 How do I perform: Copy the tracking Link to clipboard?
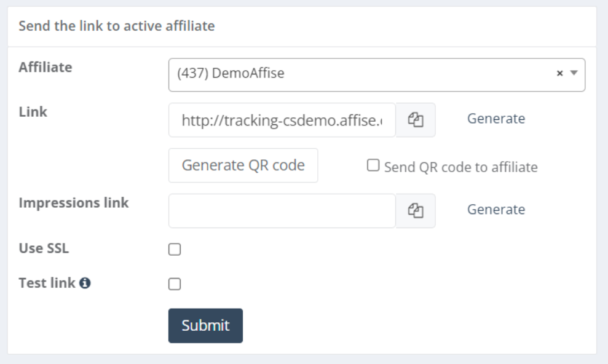coord(416,120)
